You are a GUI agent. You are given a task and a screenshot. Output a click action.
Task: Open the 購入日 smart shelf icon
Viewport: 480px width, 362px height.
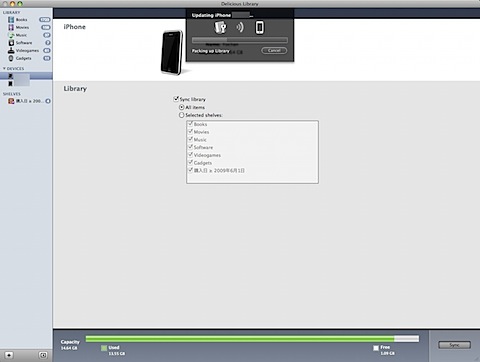pyautogui.click(x=11, y=101)
